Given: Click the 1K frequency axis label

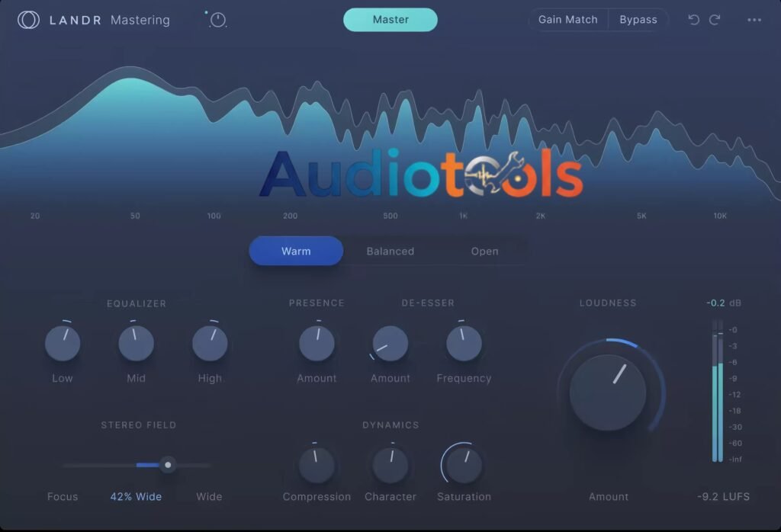Looking at the screenshot, I should pyautogui.click(x=463, y=216).
